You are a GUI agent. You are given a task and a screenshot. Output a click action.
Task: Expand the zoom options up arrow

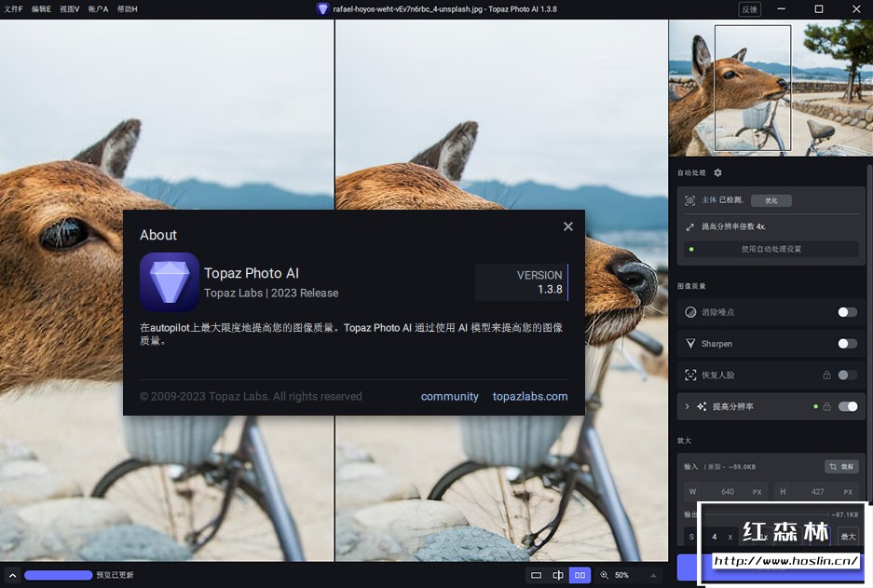click(653, 575)
